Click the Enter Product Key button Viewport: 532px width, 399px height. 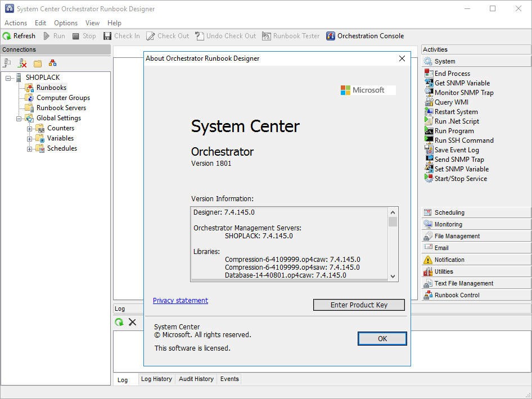pyautogui.click(x=359, y=305)
